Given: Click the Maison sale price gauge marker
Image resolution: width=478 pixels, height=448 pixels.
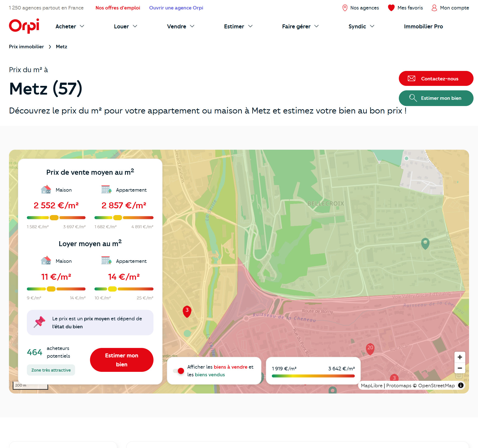Looking at the screenshot, I should (54, 218).
